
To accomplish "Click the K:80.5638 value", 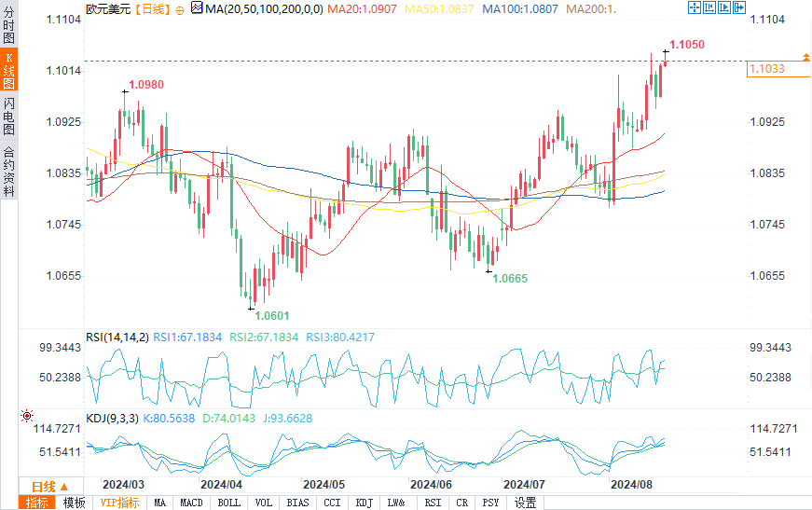I will pos(169,418).
